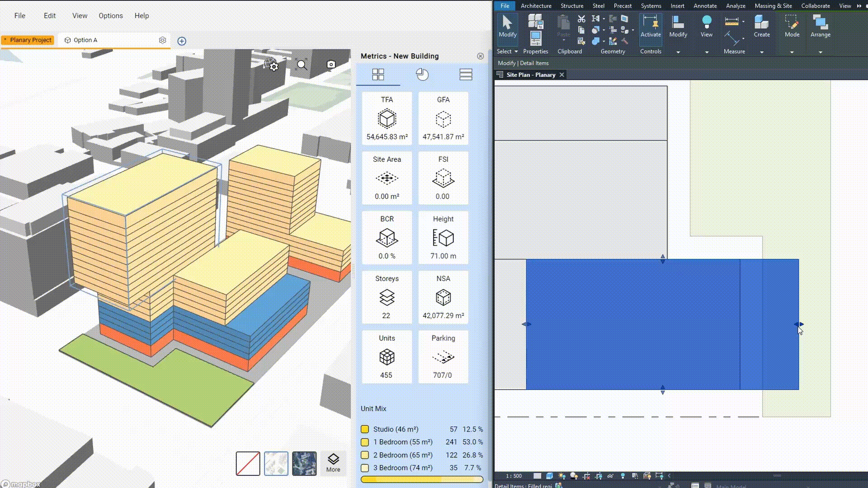868x488 pixels.
Task: Switch to the Annotate ribbon tab
Action: [x=705, y=6]
